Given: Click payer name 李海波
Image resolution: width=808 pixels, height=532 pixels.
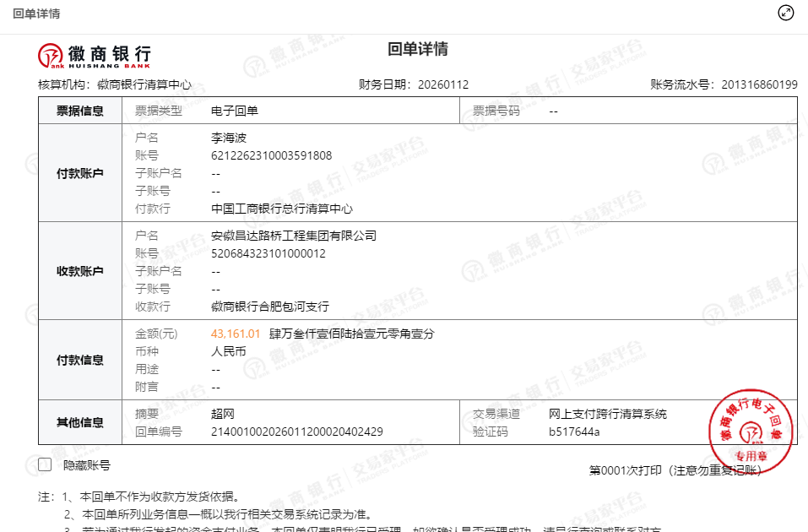Looking at the screenshot, I should pos(228,138).
